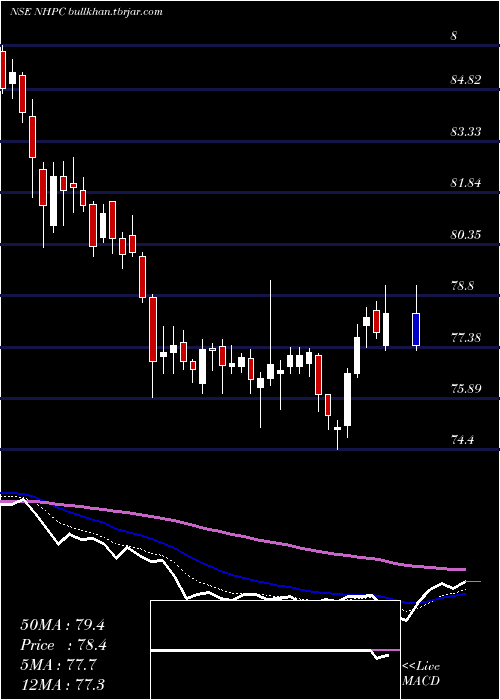Click the 80.35 price level label
This screenshot has height=700, width=500.
pyautogui.click(x=466, y=234)
